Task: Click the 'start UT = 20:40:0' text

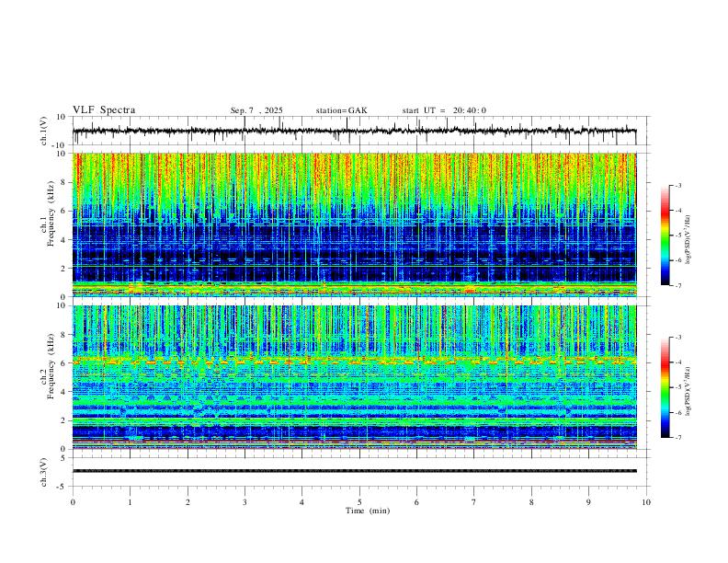Action: (444, 110)
